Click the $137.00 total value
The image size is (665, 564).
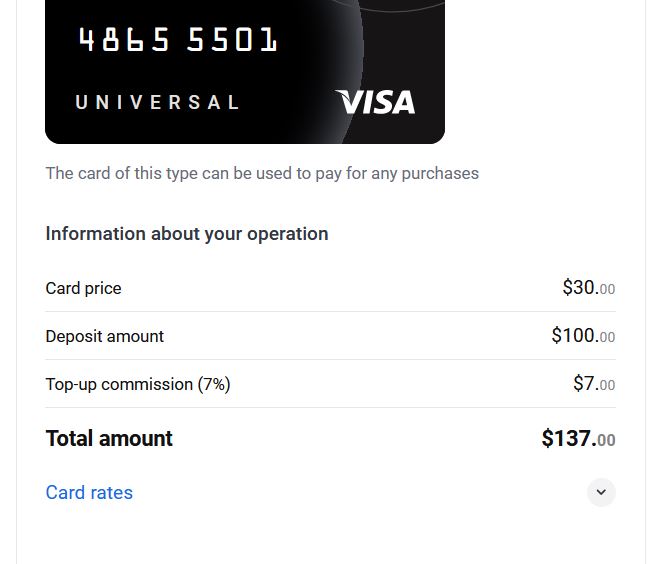pyautogui.click(x=578, y=438)
